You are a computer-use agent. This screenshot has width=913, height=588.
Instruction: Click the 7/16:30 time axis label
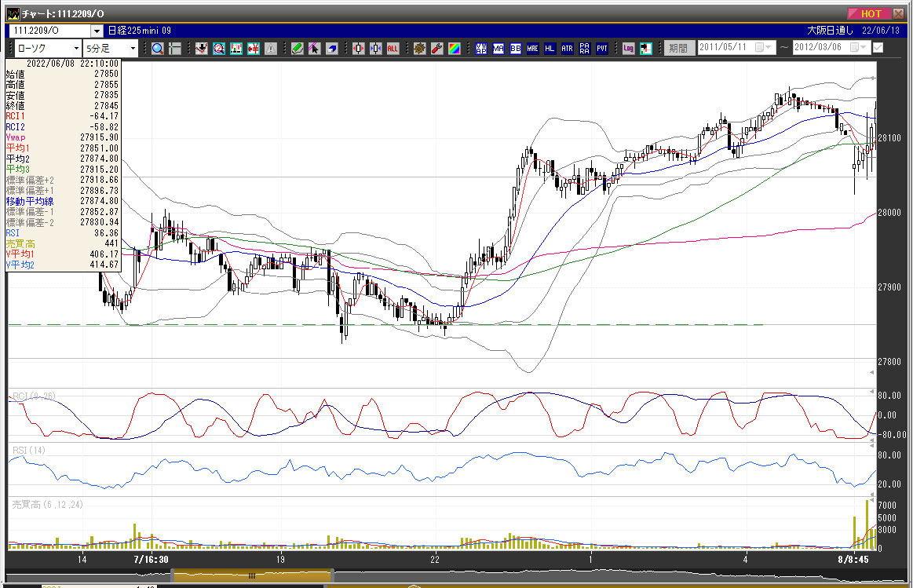(x=151, y=559)
